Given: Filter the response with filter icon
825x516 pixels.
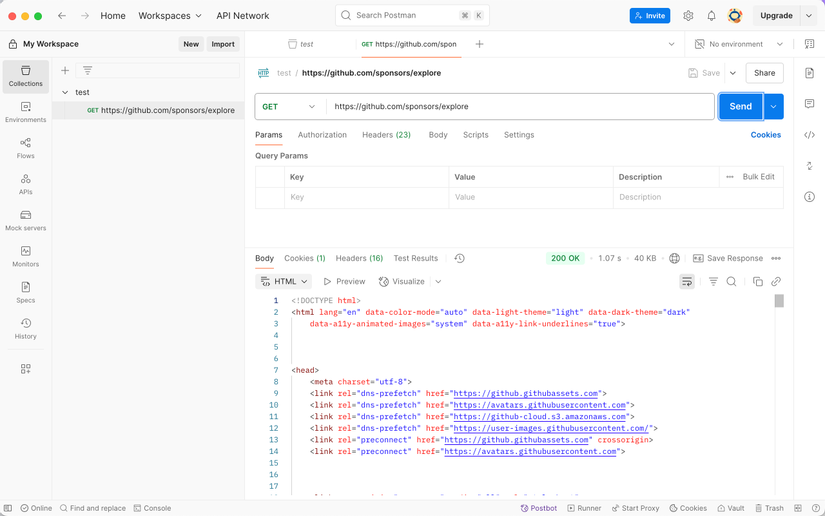Looking at the screenshot, I should (713, 281).
